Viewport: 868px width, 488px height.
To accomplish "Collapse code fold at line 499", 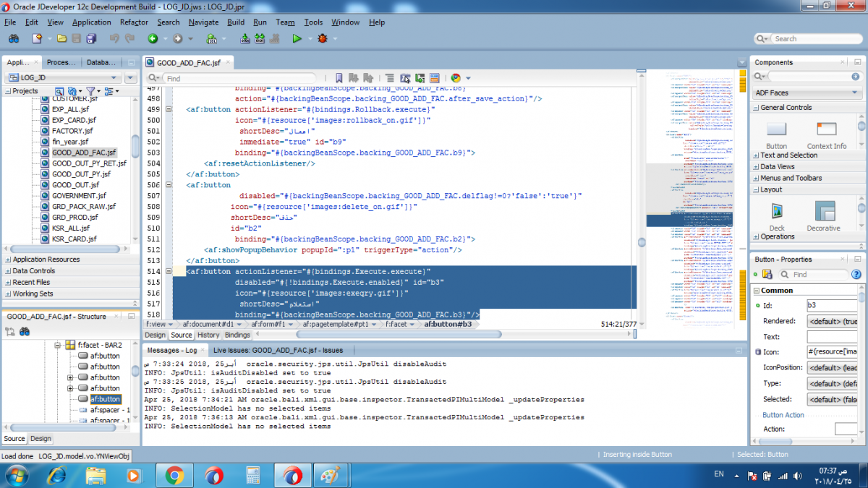I will (169, 109).
